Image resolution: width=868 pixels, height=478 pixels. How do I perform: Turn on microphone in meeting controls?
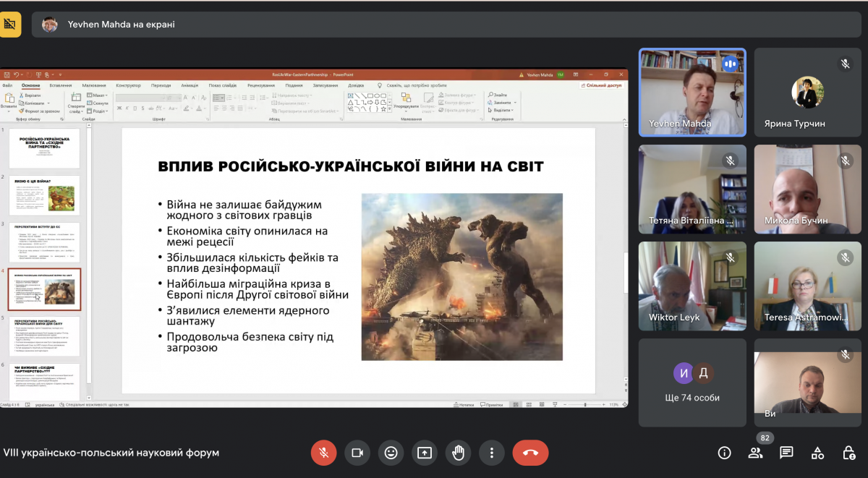point(324,453)
